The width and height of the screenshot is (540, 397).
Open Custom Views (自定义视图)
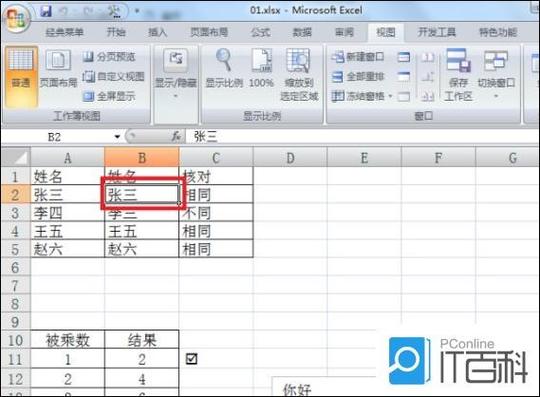click(x=114, y=76)
